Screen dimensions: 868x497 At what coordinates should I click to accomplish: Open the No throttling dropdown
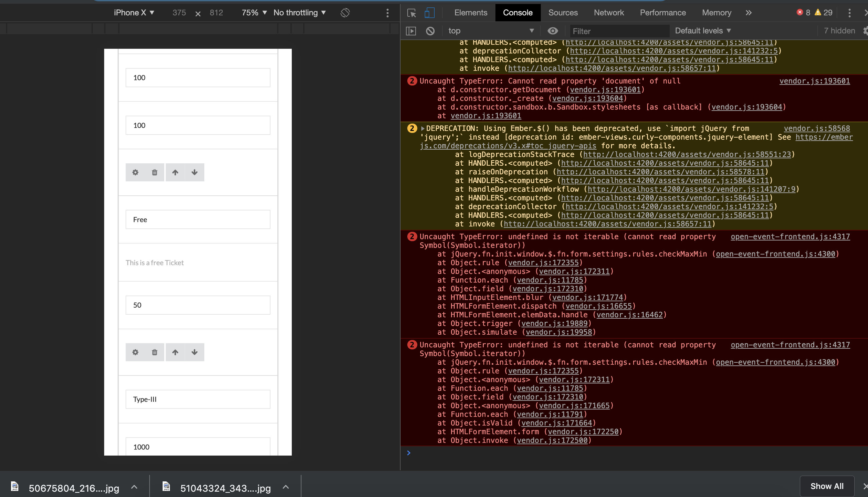click(x=299, y=13)
